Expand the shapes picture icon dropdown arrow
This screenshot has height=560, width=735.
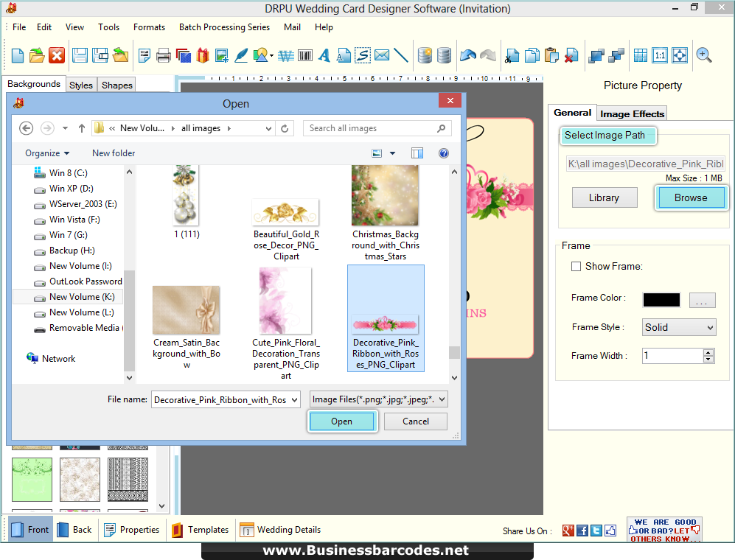pos(272,56)
